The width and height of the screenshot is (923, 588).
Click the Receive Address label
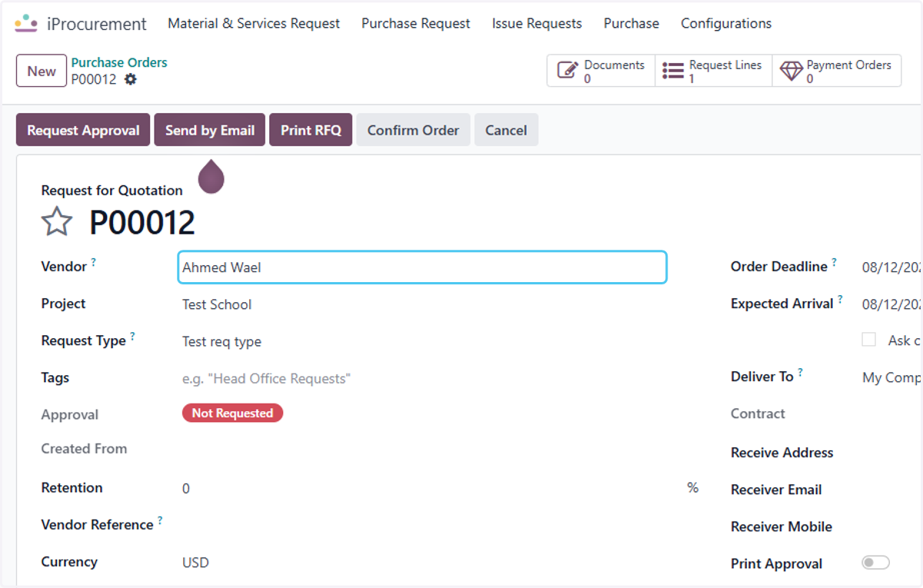(x=782, y=453)
